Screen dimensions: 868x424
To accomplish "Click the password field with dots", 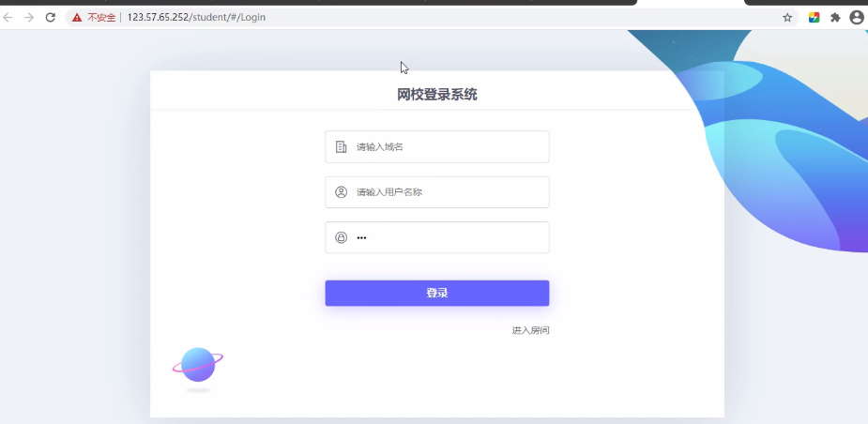I will (446, 237).
